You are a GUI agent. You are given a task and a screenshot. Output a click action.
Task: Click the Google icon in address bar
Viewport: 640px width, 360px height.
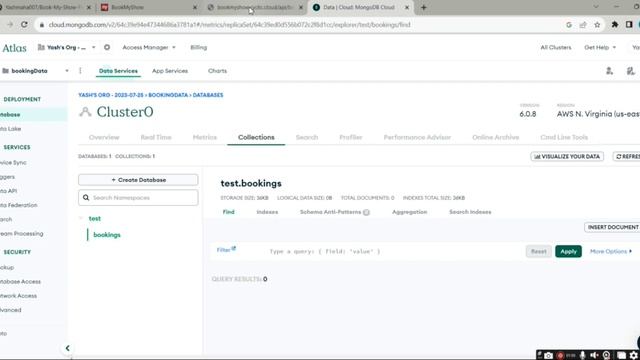tap(569, 25)
